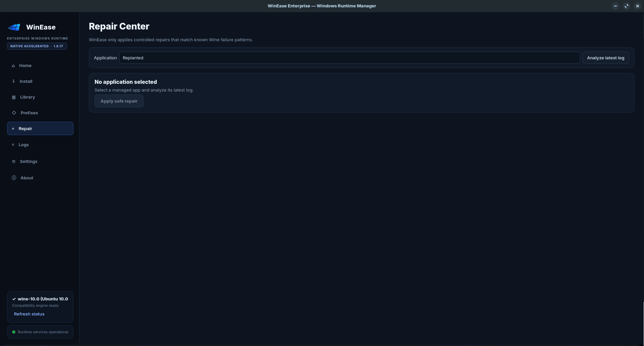The height and width of the screenshot is (346, 644).
Task: Open the Logs section
Action: click(x=40, y=145)
